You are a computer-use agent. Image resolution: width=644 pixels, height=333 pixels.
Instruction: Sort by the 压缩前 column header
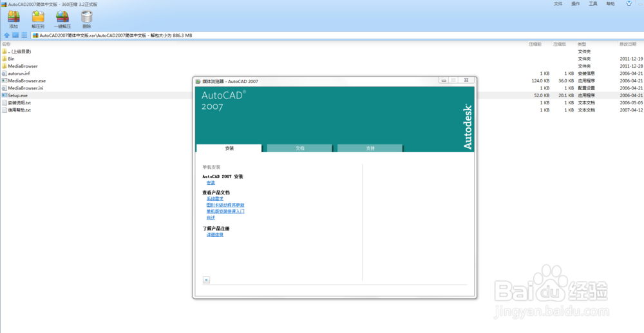[535, 44]
